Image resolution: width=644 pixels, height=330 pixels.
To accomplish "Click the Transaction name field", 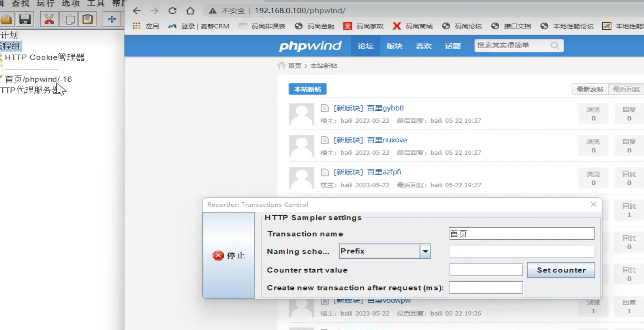I will 521,234.
